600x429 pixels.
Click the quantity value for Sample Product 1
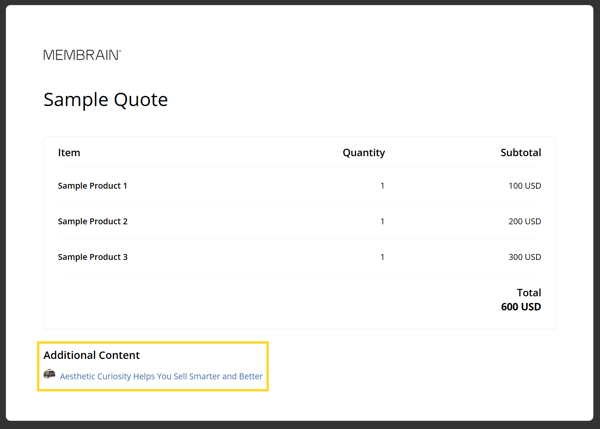pyautogui.click(x=382, y=186)
